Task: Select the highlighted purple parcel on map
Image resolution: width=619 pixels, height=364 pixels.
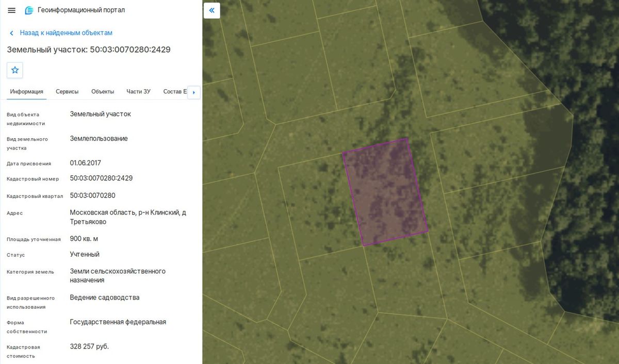Action: [385, 192]
